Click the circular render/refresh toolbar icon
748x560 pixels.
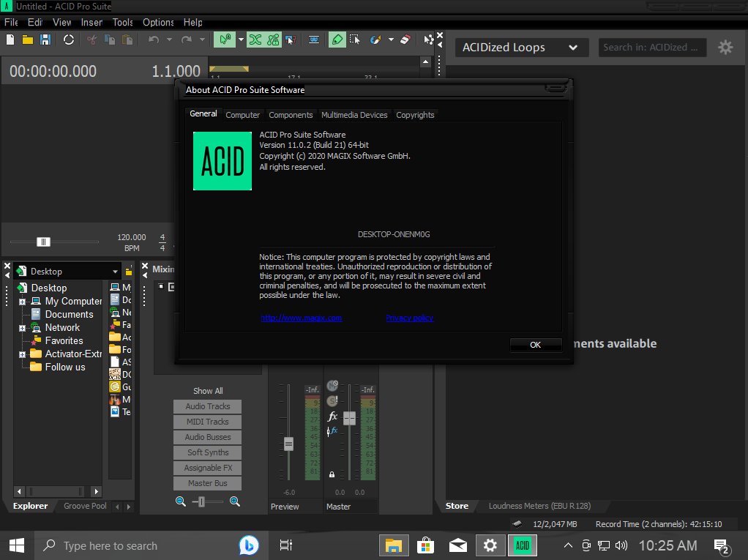pyautogui.click(x=69, y=40)
